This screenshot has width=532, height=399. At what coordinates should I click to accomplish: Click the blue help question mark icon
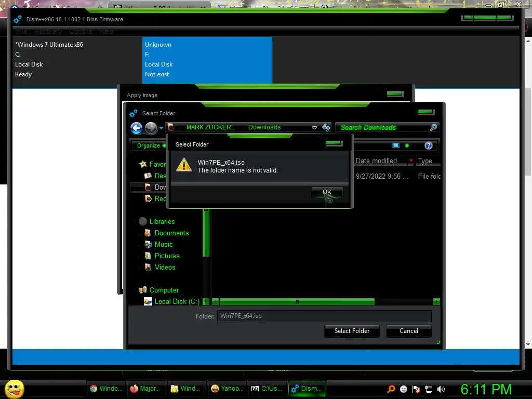tap(429, 145)
